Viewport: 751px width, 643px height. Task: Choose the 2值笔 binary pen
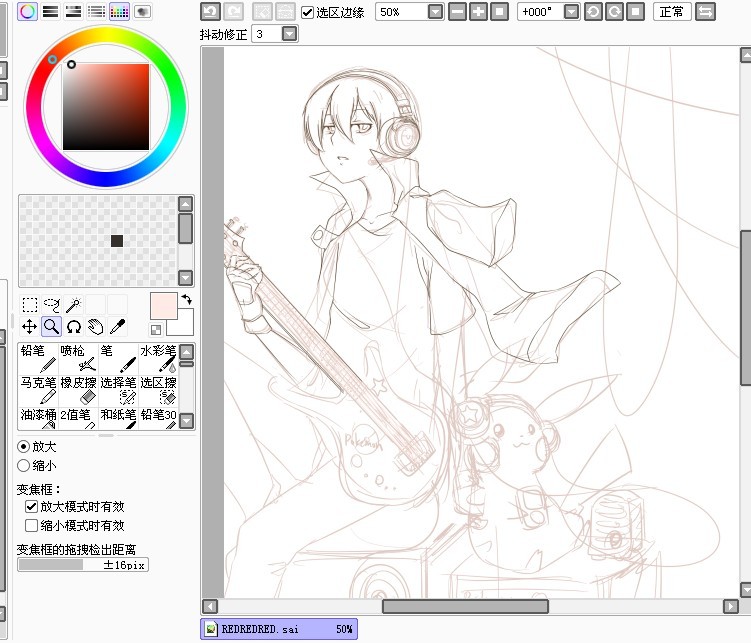[79, 417]
